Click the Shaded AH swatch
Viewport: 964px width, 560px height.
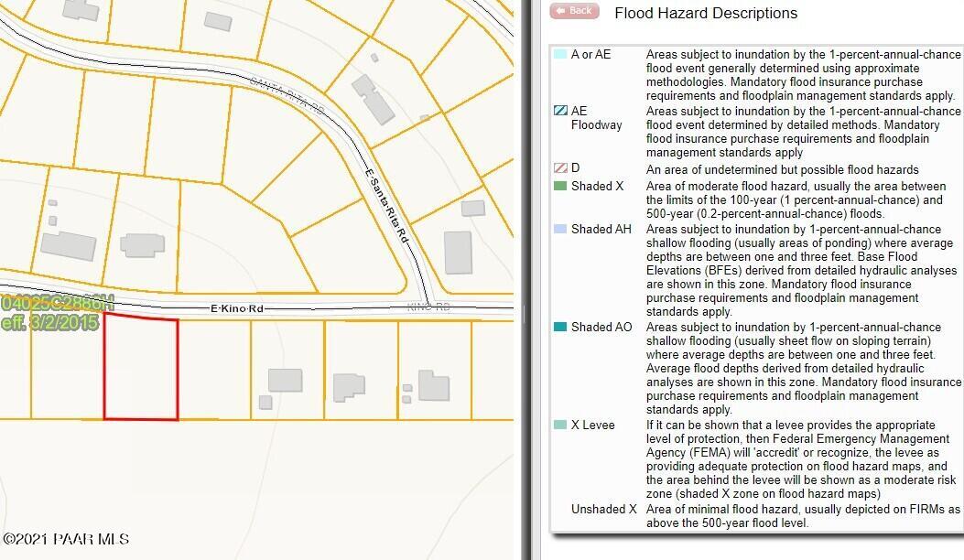tap(560, 229)
